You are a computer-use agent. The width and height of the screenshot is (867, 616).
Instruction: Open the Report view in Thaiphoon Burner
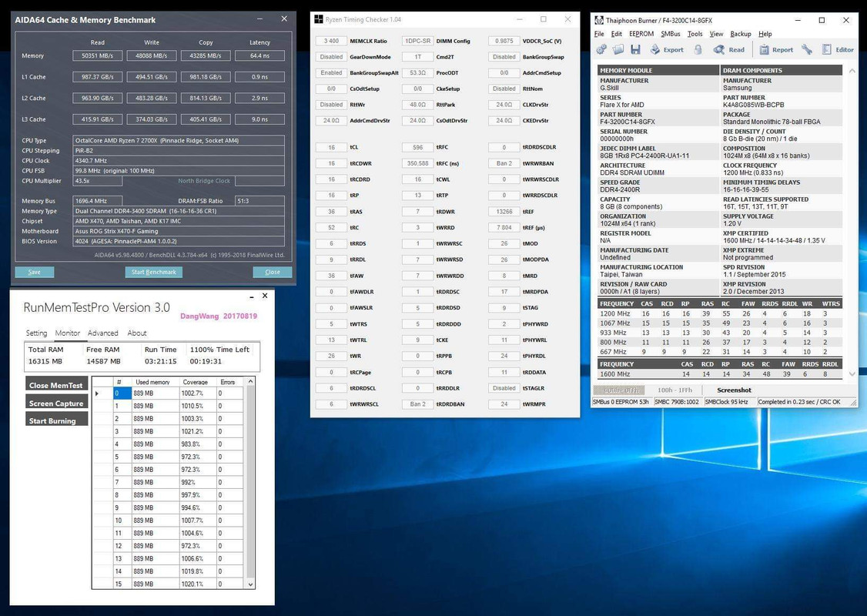(776, 50)
